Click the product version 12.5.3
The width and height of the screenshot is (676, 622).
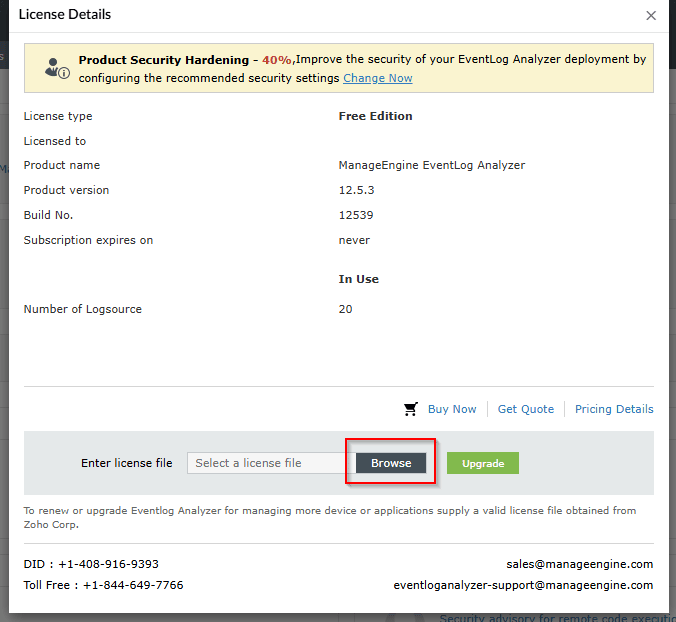coord(356,190)
